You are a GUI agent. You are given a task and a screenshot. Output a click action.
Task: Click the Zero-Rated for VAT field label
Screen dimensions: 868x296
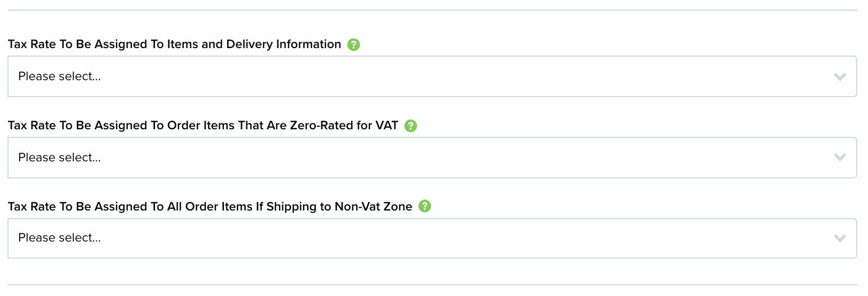[203, 126]
